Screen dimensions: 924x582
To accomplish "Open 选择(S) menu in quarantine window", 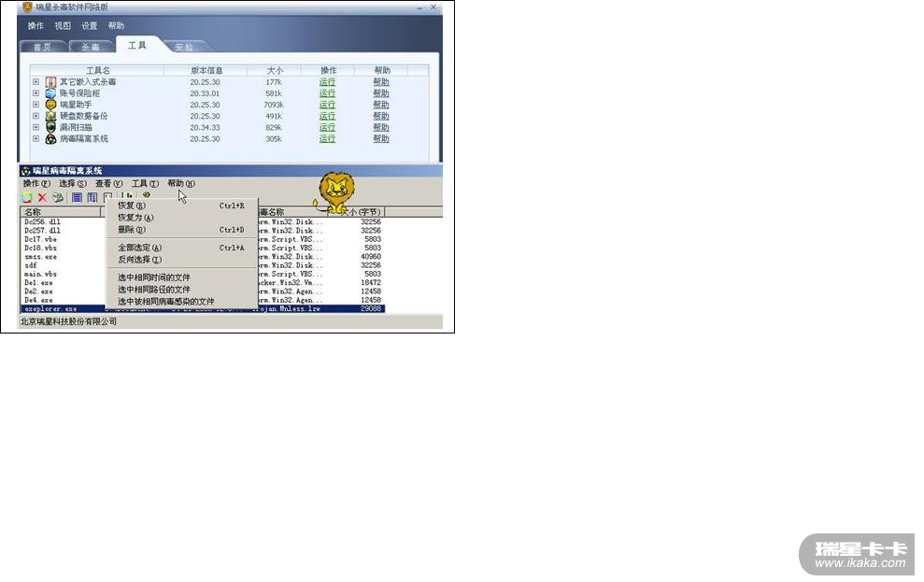I will 73,184.
